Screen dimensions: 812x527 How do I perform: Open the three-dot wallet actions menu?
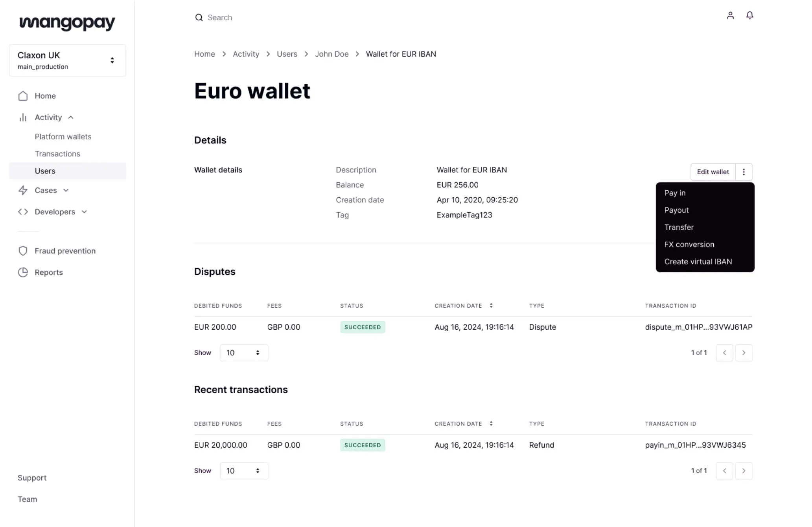tap(743, 172)
